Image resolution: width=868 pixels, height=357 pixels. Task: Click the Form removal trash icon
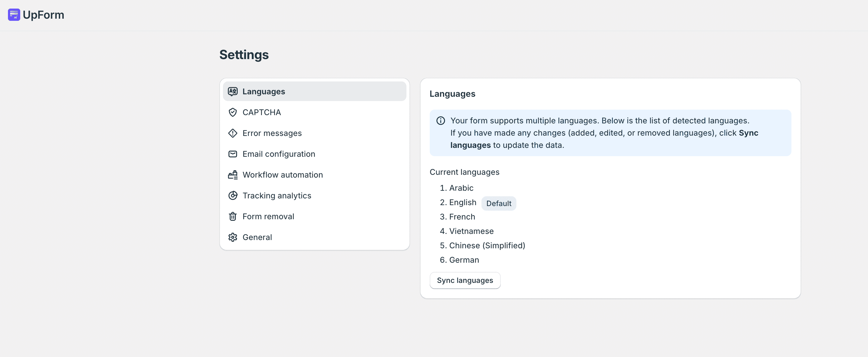pos(232,216)
